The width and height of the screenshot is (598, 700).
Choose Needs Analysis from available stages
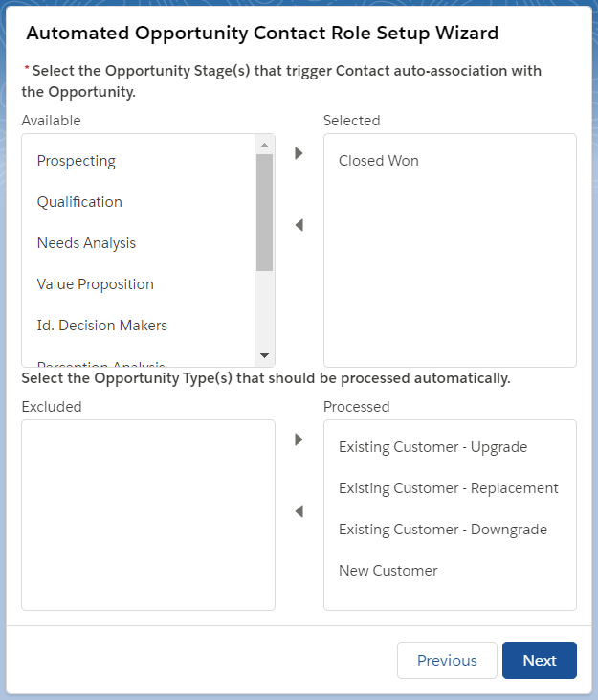pyautogui.click(x=86, y=243)
